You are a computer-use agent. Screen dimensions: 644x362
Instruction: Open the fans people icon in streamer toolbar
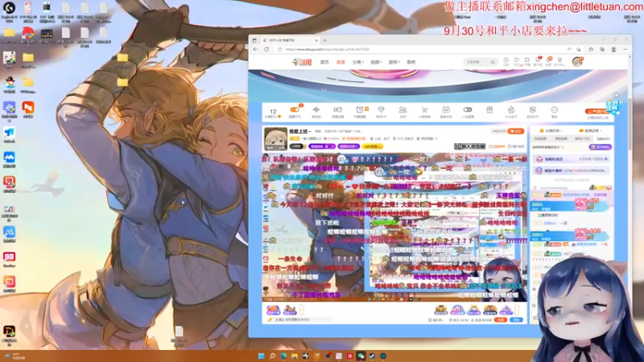[403, 109]
